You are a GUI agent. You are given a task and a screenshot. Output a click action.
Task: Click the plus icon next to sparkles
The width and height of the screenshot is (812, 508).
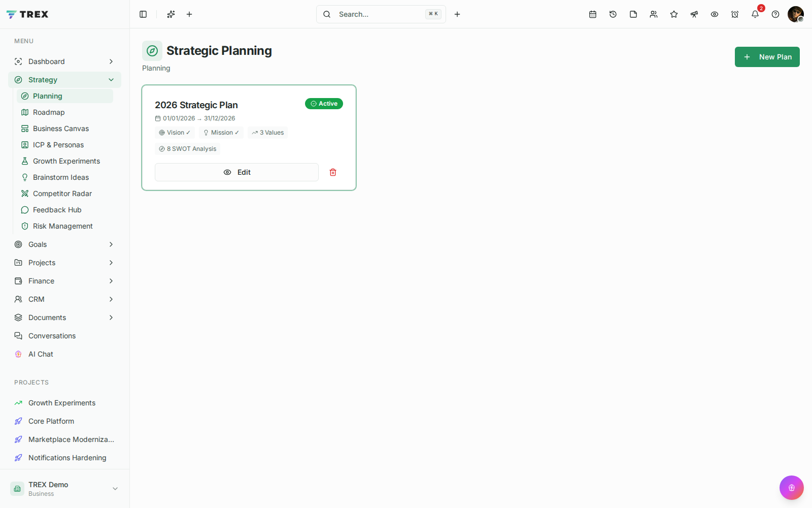coord(189,14)
